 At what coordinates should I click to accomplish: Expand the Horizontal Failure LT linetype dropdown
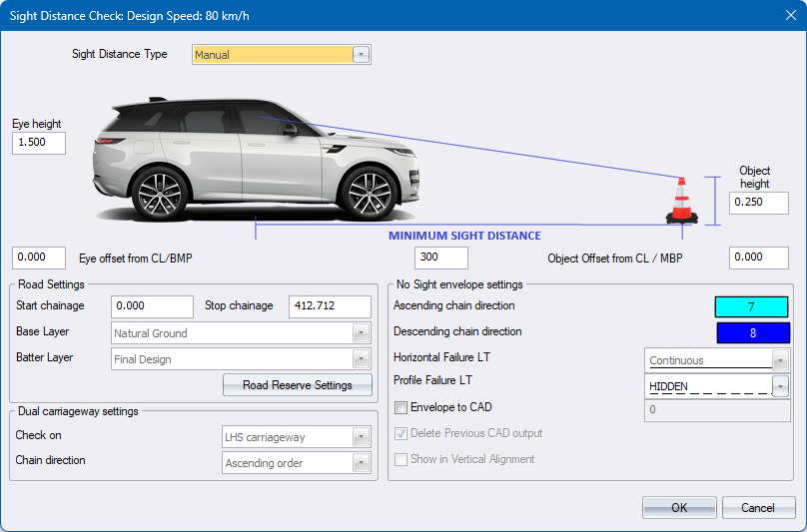coord(780,360)
